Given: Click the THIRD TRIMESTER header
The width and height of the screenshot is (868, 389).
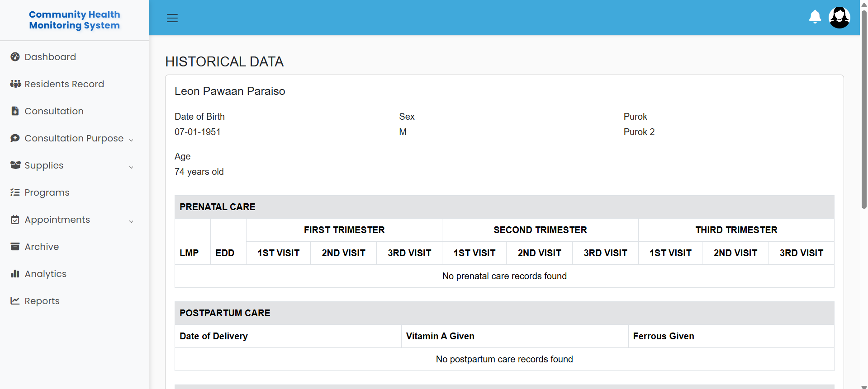Looking at the screenshot, I should coord(736,230).
